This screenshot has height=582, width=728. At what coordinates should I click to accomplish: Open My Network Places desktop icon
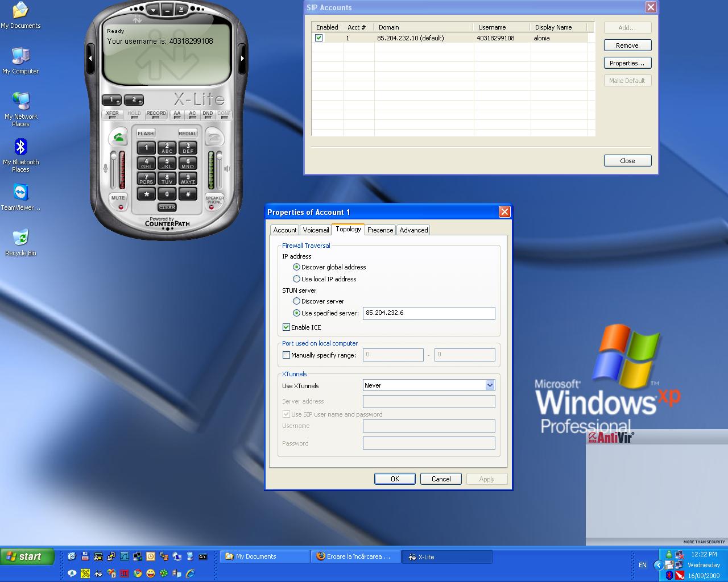tap(20, 110)
